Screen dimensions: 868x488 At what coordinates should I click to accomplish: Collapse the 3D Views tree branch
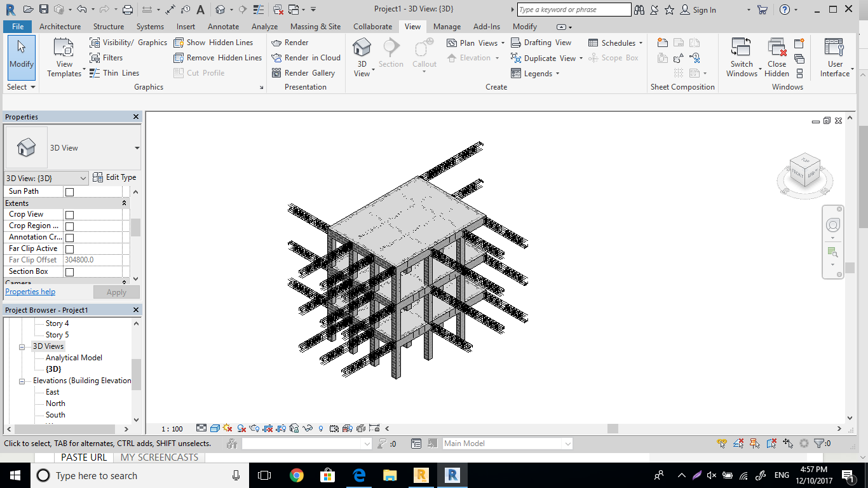pyautogui.click(x=23, y=346)
